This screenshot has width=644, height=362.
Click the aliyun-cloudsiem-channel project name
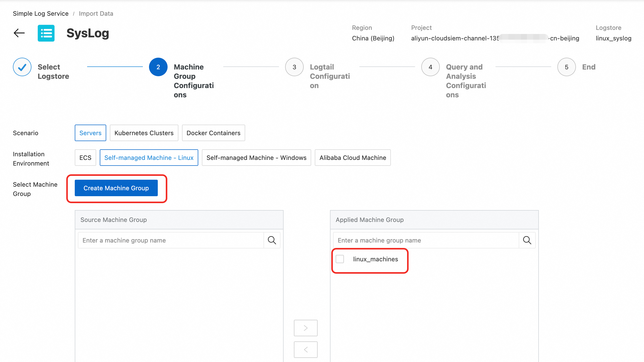coord(495,38)
